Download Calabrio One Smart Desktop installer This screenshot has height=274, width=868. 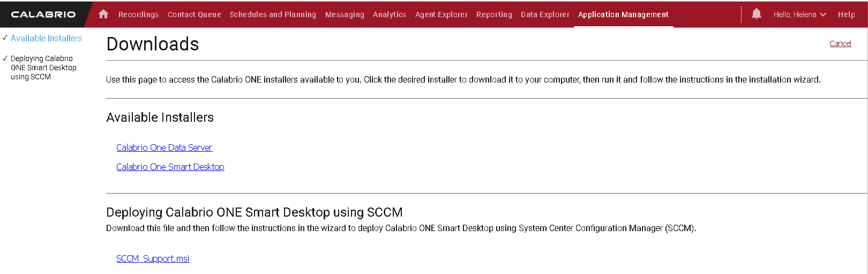[170, 167]
